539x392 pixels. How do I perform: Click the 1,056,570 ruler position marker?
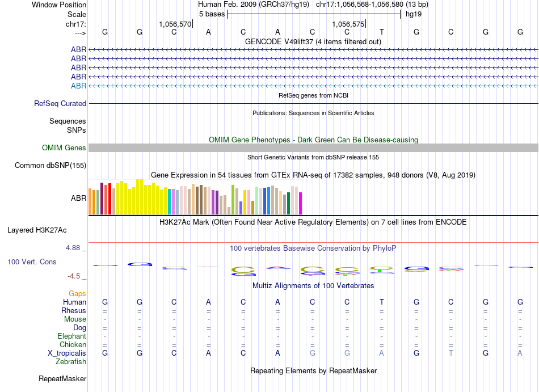(175, 24)
